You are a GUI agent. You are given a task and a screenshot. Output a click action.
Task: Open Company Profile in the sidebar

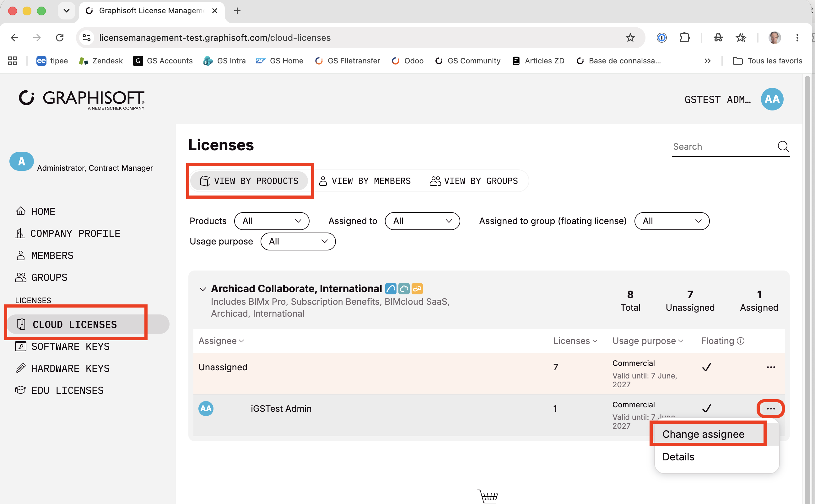point(75,234)
